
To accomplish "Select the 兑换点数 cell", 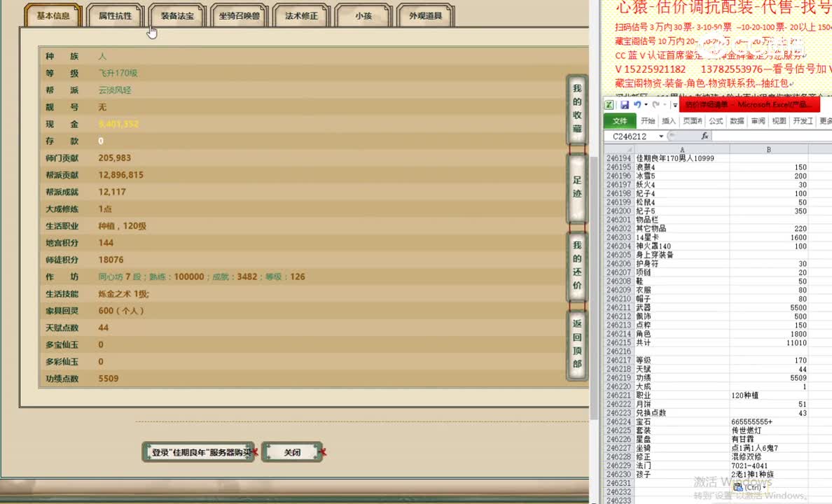I will point(682,413).
